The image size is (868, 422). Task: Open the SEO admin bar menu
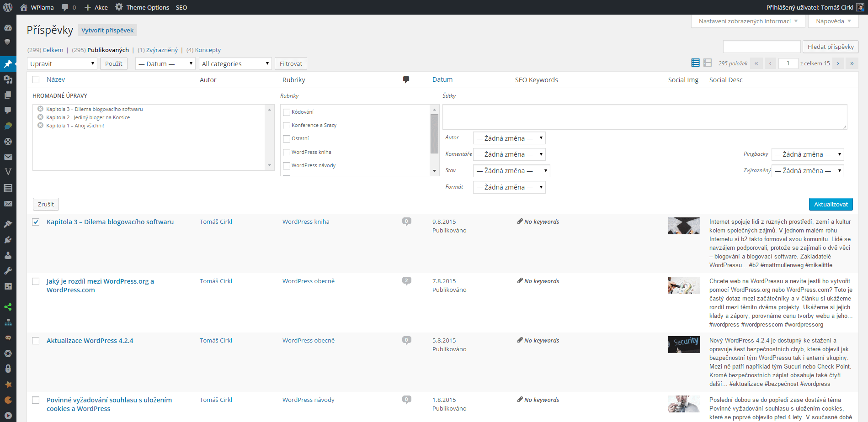181,7
